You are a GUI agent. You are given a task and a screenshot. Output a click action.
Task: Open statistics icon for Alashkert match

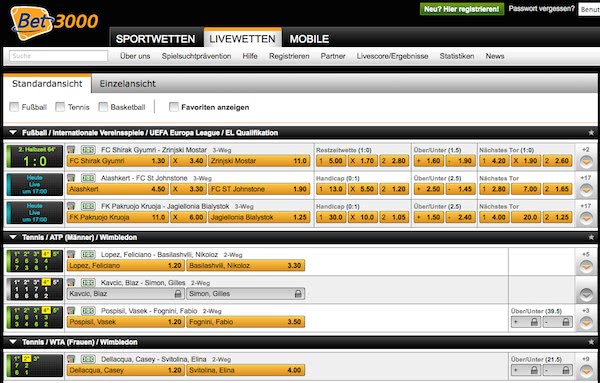pyautogui.click(x=71, y=178)
